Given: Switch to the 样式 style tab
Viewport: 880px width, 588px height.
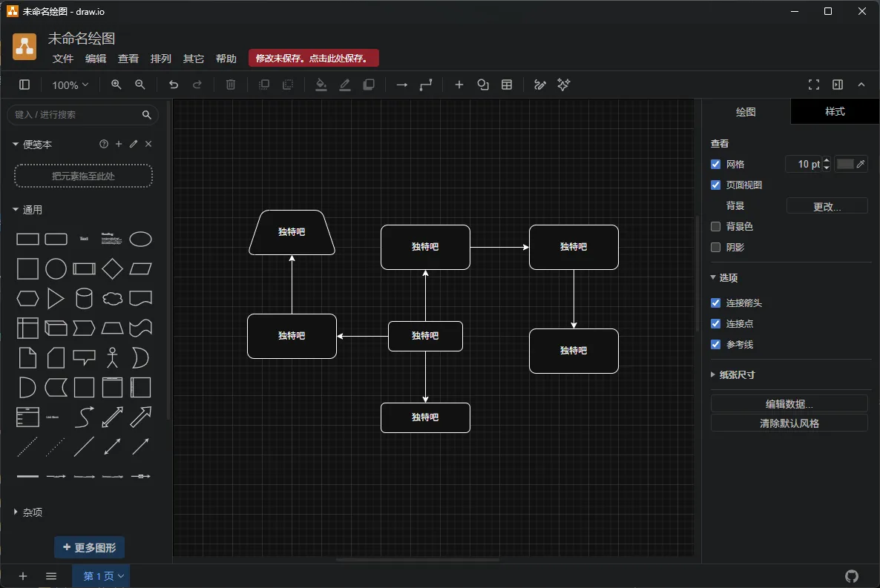Looking at the screenshot, I should click(835, 112).
